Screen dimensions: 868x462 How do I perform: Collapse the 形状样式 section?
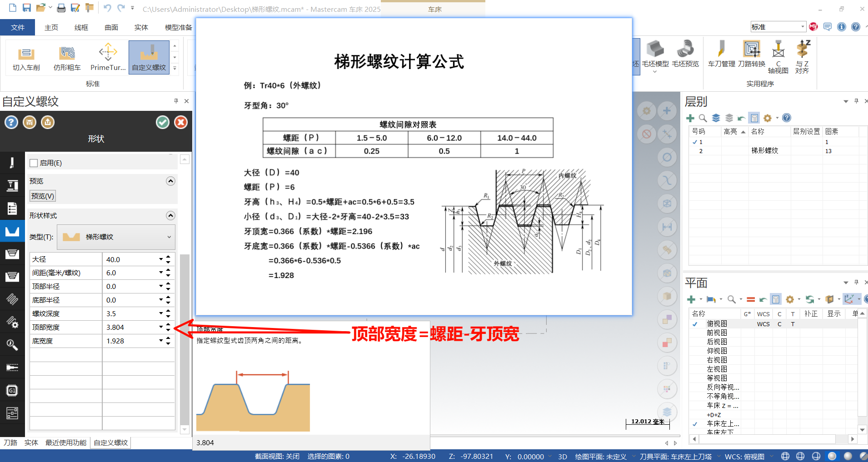tap(170, 215)
